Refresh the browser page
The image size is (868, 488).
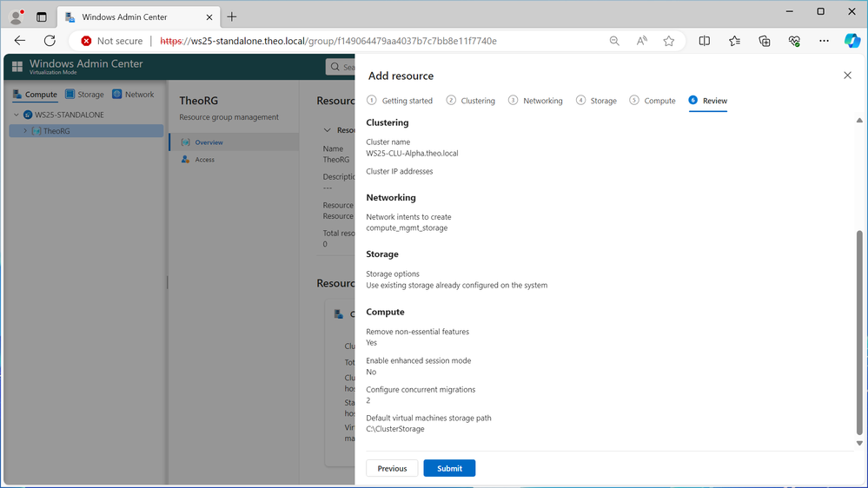click(50, 41)
